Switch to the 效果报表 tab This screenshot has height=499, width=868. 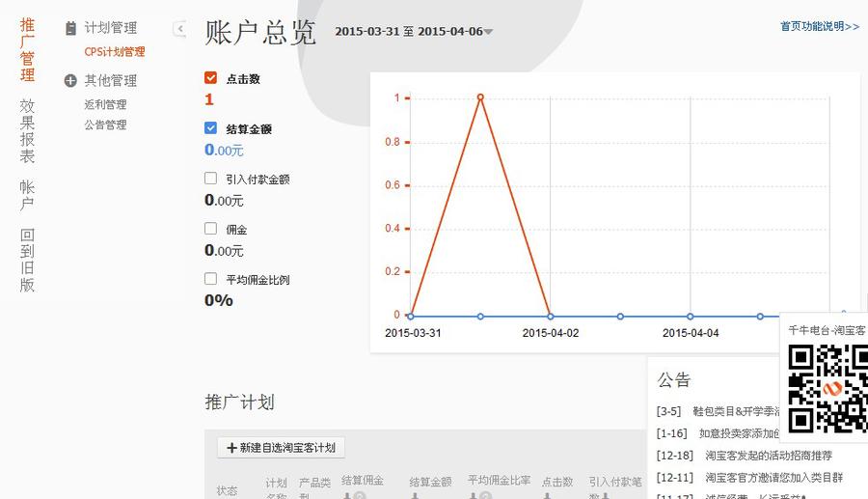click(x=27, y=130)
